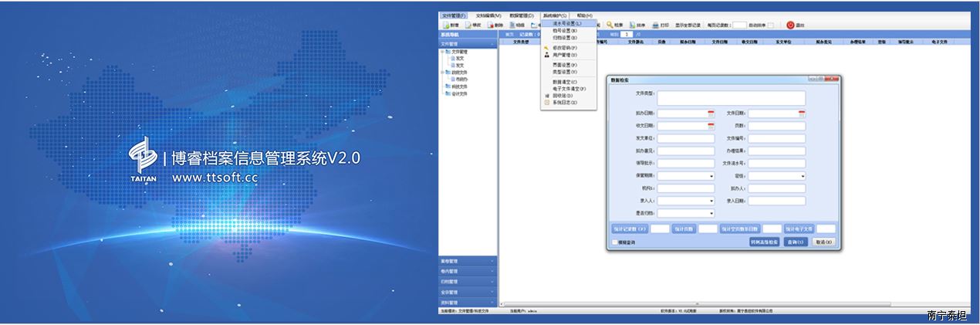The height and width of the screenshot is (325, 980).
Task: Open calendar picker for 文件日期 field
Action: pyautogui.click(x=802, y=113)
